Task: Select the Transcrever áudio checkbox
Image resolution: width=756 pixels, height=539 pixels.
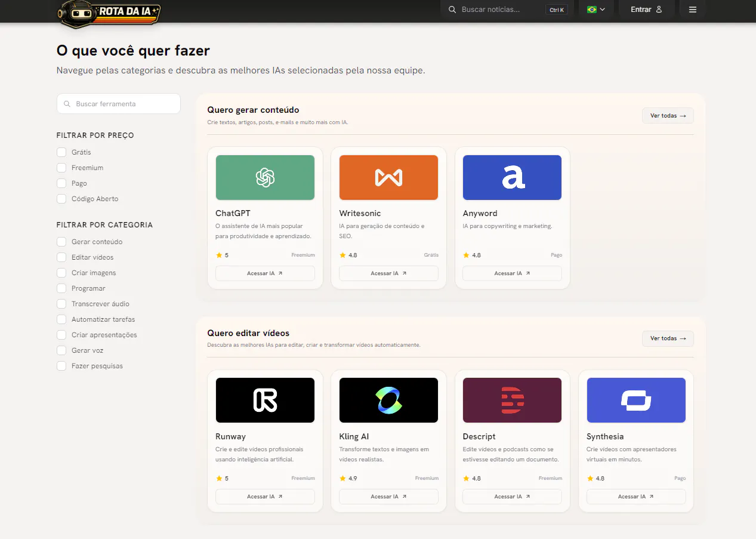Action: pyautogui.click(x=61, y=304)
